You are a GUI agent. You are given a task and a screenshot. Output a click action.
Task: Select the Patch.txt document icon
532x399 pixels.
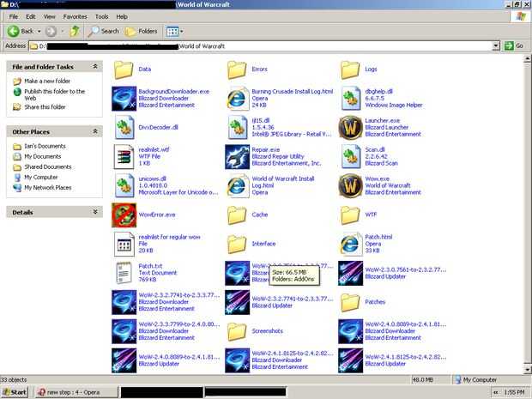(x=124, y=273)
